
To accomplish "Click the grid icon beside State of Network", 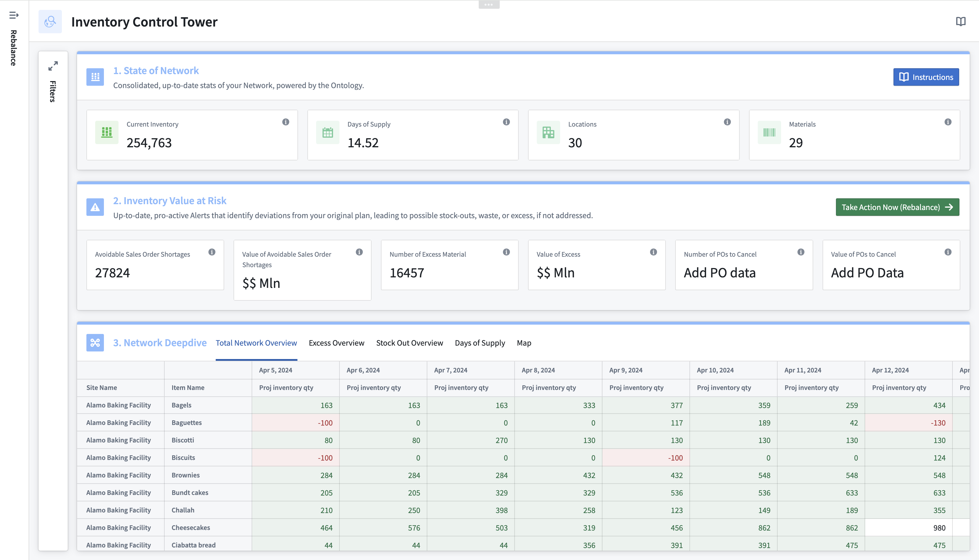I will tap(95, 77).
